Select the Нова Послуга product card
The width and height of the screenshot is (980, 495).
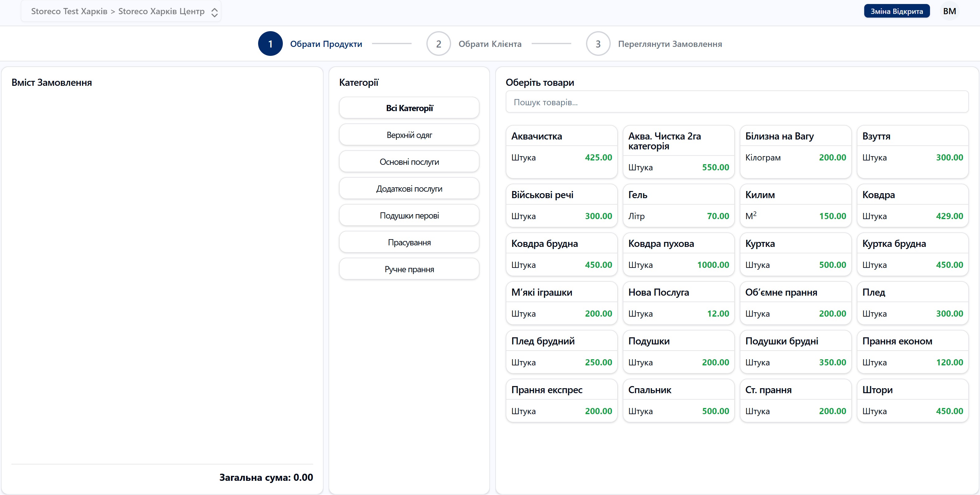pyautogui.click(x=678, y=303)
